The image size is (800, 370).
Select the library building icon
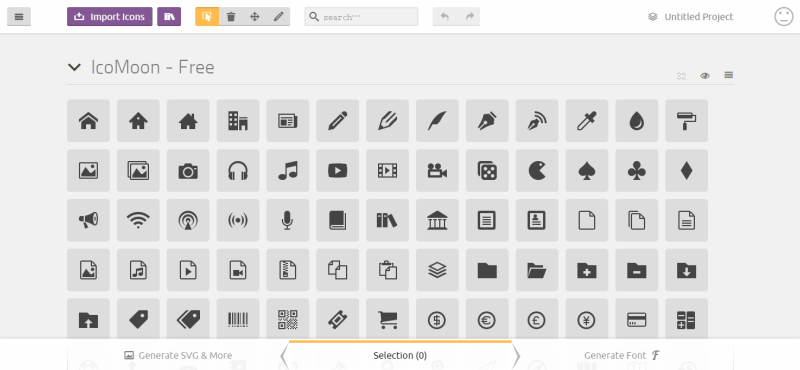pyautogui.click(x=437, y=220)
